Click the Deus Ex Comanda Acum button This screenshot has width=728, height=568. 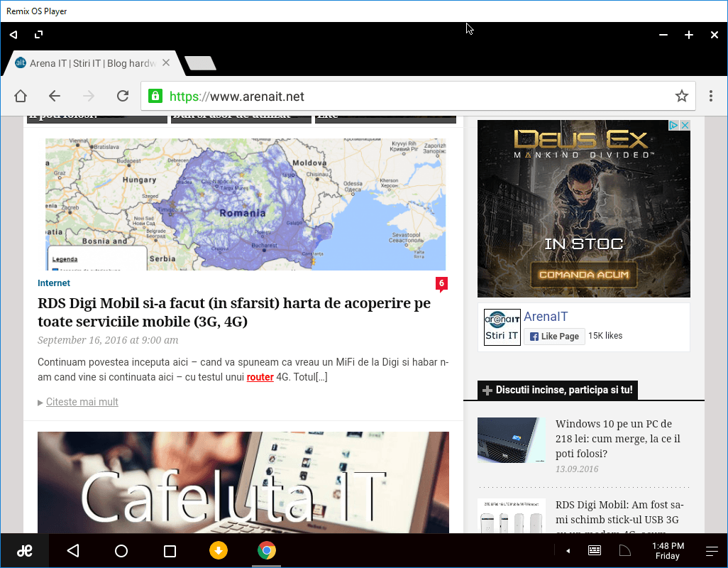coord(584,275)
